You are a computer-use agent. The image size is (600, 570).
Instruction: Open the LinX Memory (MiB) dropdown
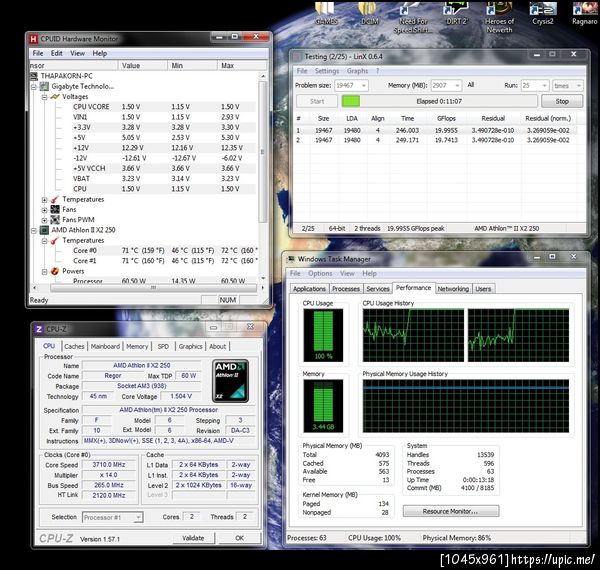(x=457, y=85)
